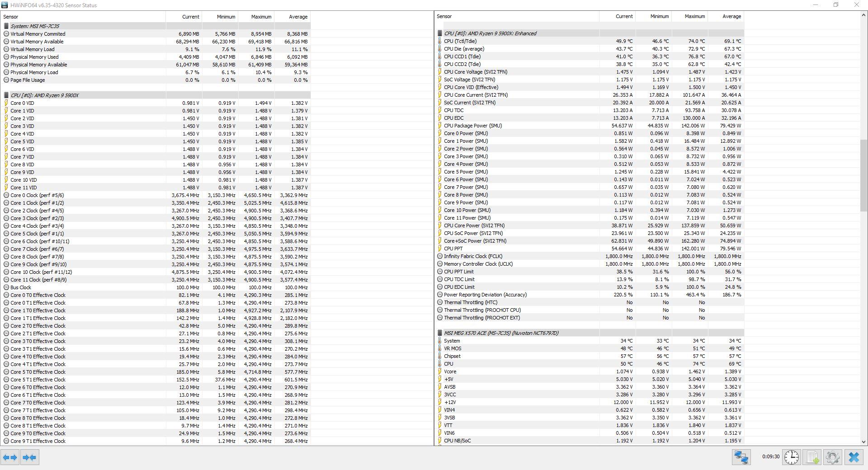Image resolution: width=868 pixels, height=470 pixels.
Task: Select the AMD Ryzen 9 5900X: Enhanced header
Action: click(x=590, y=33)
